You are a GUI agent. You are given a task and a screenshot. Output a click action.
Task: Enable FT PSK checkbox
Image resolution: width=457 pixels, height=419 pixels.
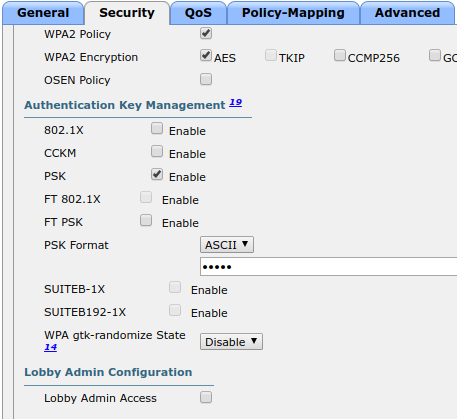point(146,220)
